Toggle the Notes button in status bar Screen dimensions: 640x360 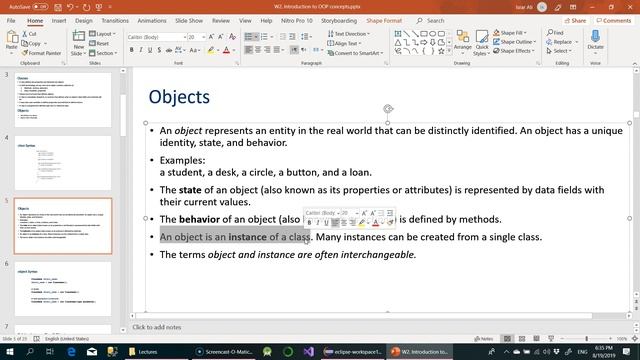click(484, 339)
